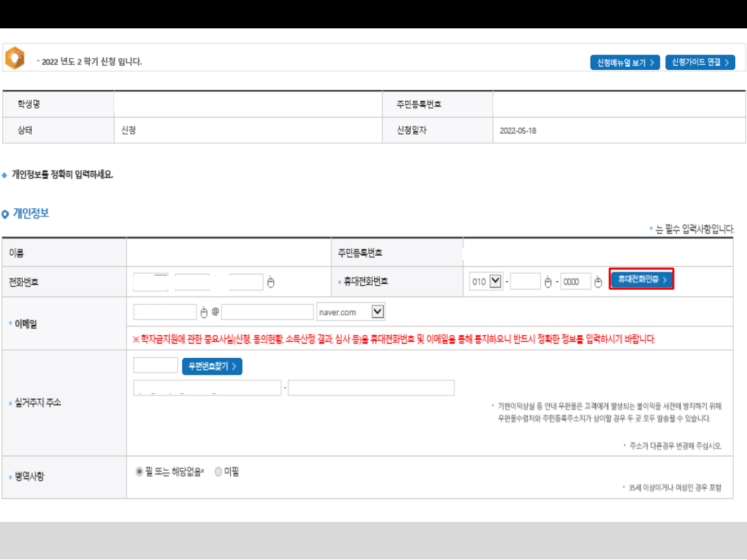This screenshot has height=560, width=747.
Task: Click mouse-input icon after mobile last digits field
Action: 598,281
